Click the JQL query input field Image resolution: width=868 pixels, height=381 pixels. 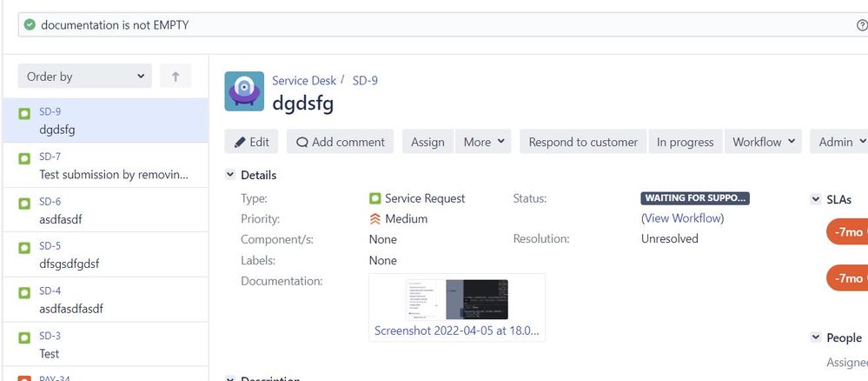coord(443,25)
